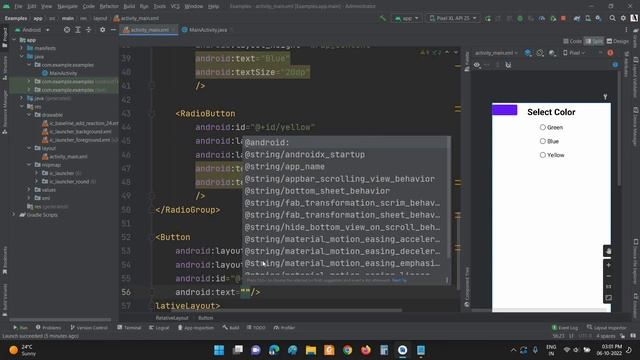Open the Refactor menu

[x=109, y=6]
